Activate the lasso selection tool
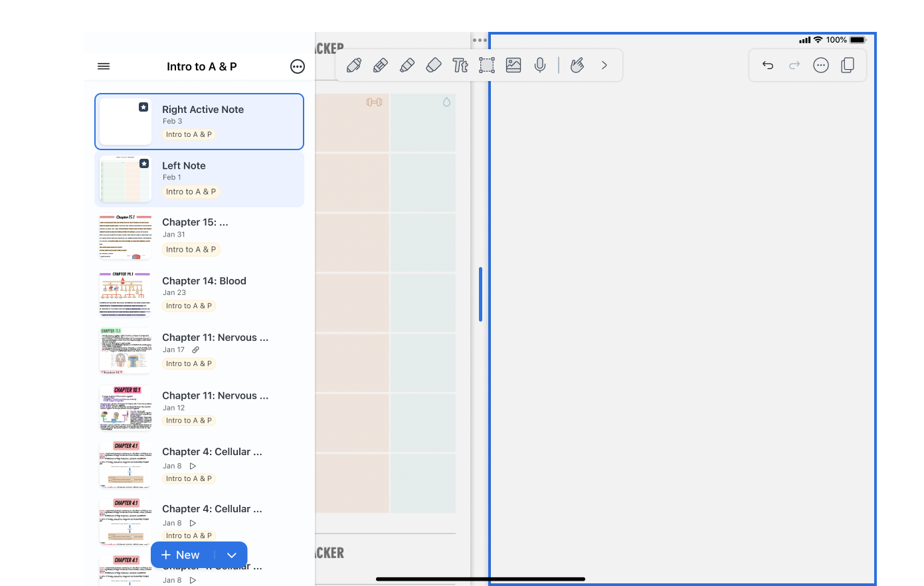The width and height of the screenshot is (924, 586). click(487, 65)
